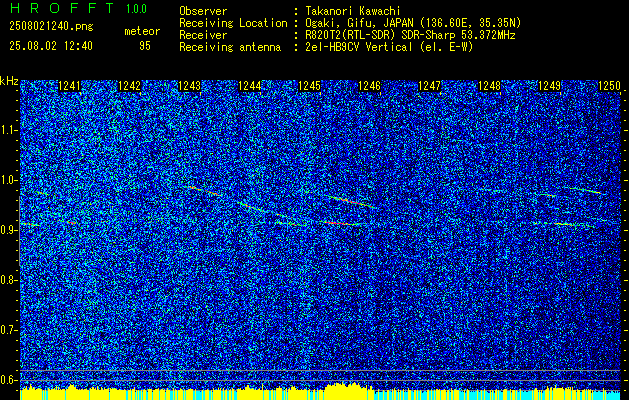Click the bright echo streak between 1245 and 1246
Screen dimensions: 629x400
353,202
